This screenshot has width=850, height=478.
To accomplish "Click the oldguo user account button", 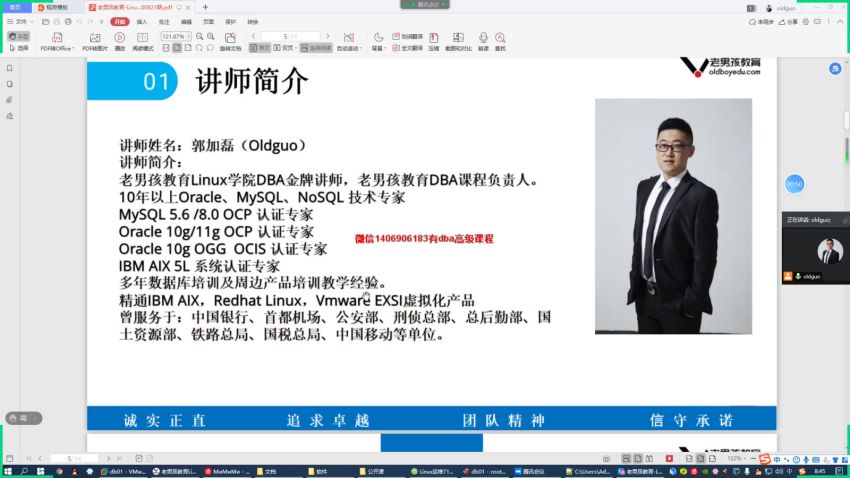I will (781, 8).
